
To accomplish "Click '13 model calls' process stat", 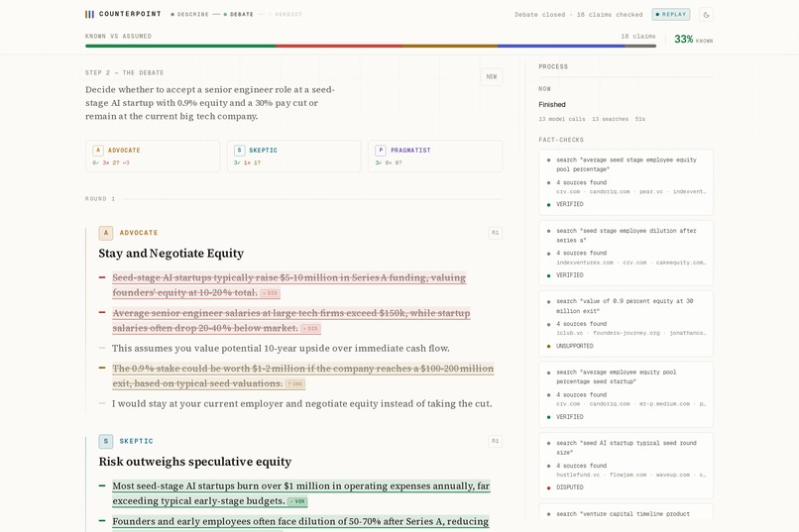I will (x=561, y=119).
